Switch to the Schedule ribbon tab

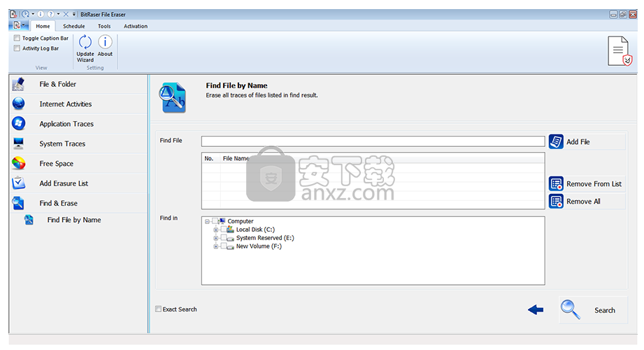[74, 26]
